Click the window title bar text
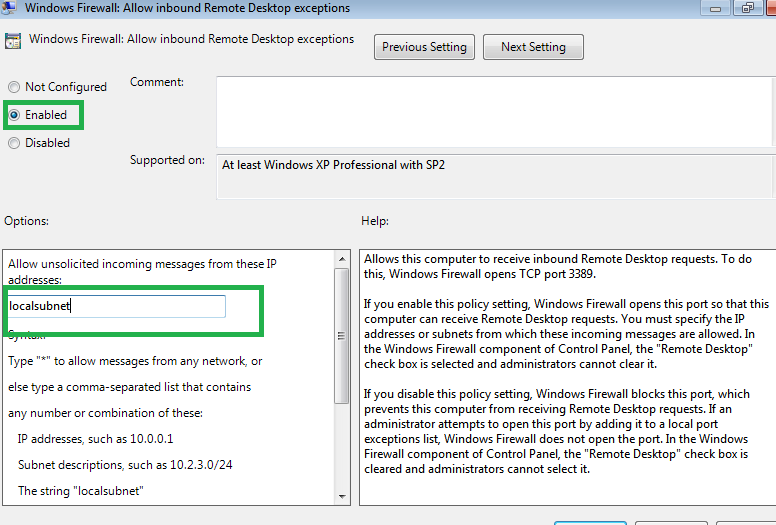 187,8
